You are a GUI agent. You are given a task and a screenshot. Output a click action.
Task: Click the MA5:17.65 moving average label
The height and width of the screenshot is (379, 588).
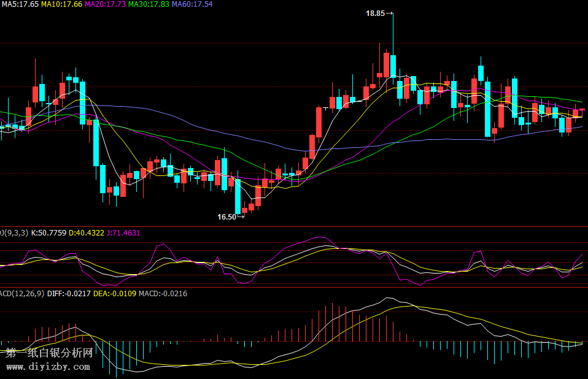pos(20,4)
